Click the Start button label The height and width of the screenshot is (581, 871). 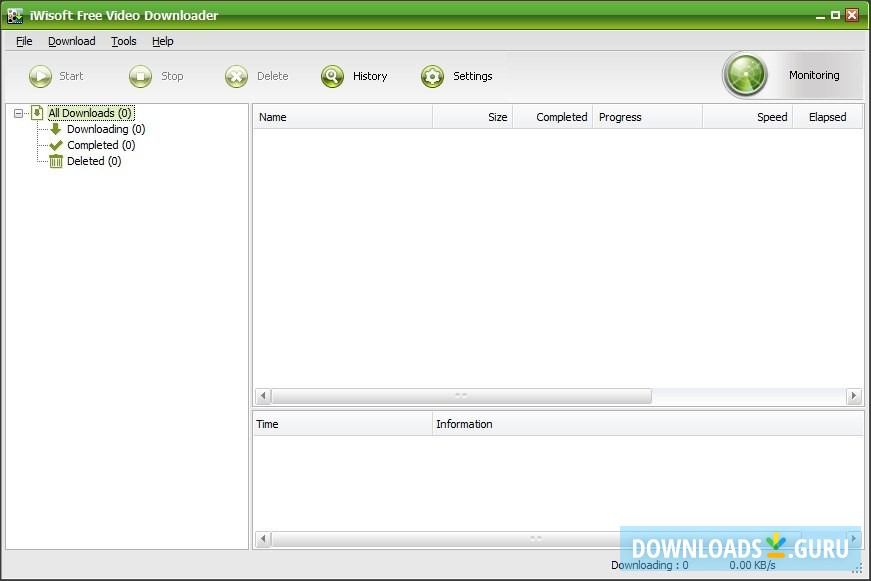pos(71,76)
